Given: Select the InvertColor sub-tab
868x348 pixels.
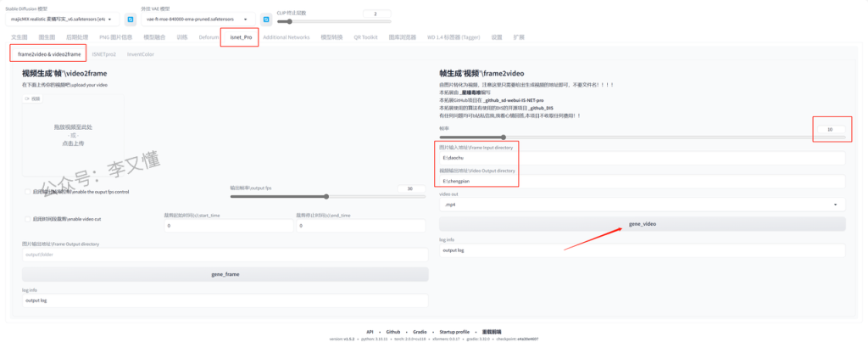Looking at the screenshot, I should click(140, 54).
